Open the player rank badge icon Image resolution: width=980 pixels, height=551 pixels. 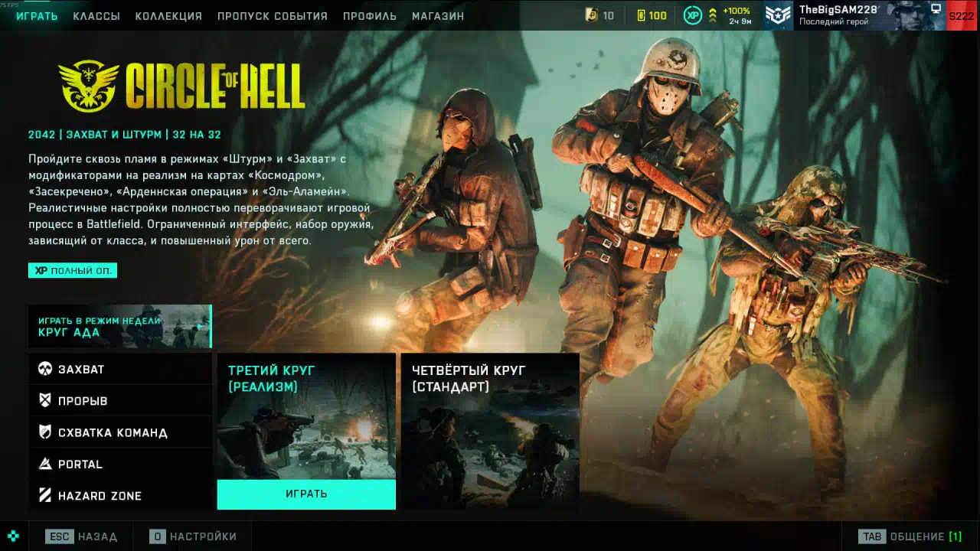(x=779, y=15)
